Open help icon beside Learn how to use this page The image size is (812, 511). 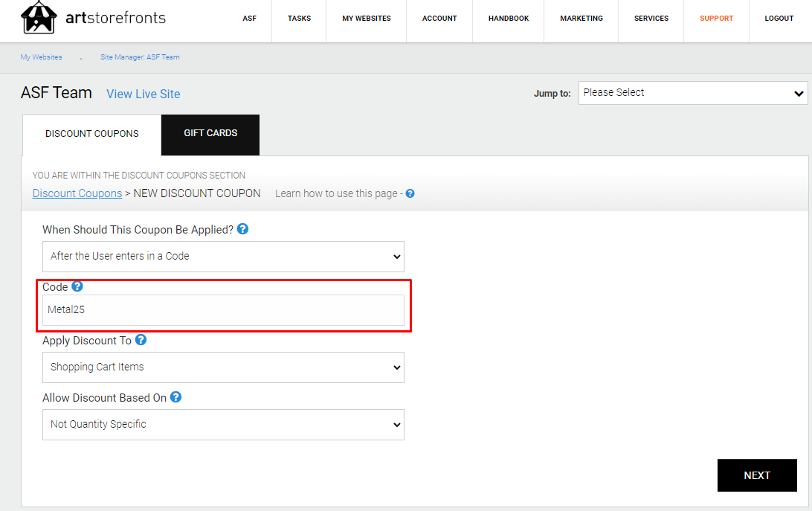click(x=410, y=193)
